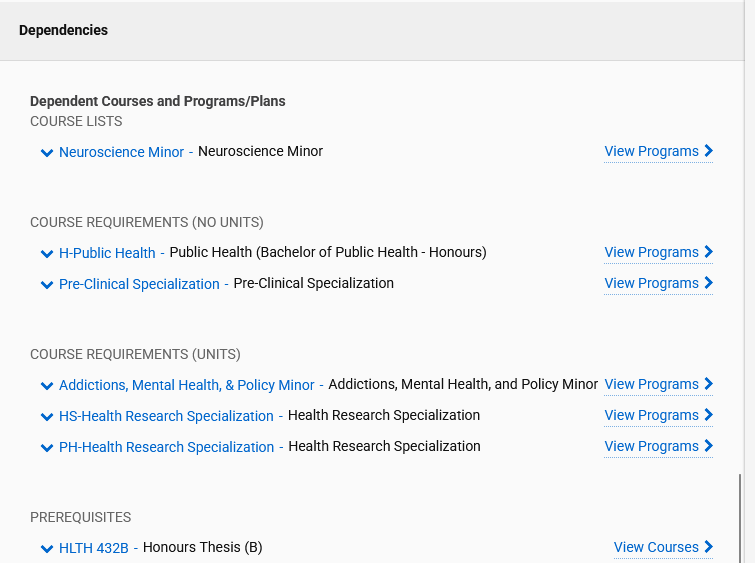
Task: View Programs for HS-Health Research Specialization
Action: tap(658, 416)
